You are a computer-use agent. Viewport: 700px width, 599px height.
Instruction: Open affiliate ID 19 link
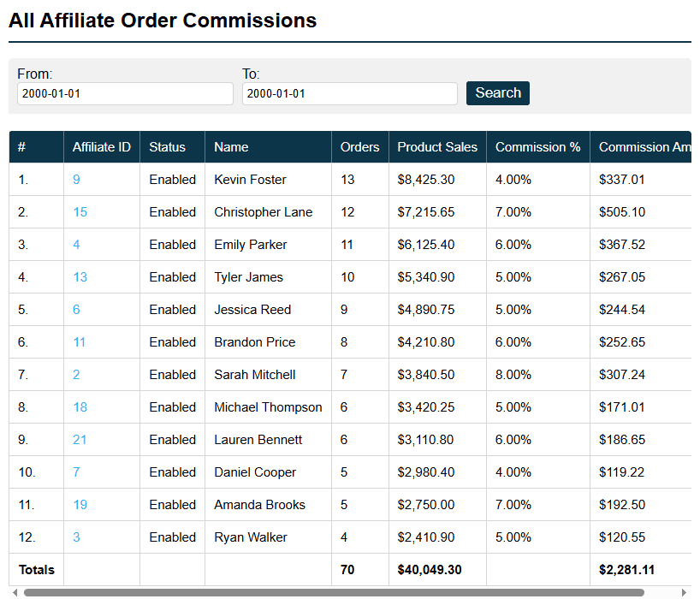[x=80, y=505]
